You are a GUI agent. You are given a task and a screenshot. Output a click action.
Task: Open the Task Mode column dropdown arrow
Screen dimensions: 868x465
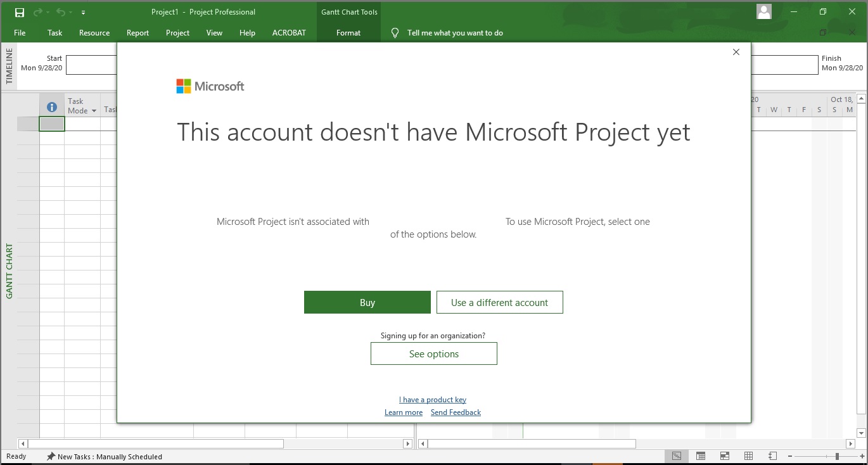[x=94, y=111]
